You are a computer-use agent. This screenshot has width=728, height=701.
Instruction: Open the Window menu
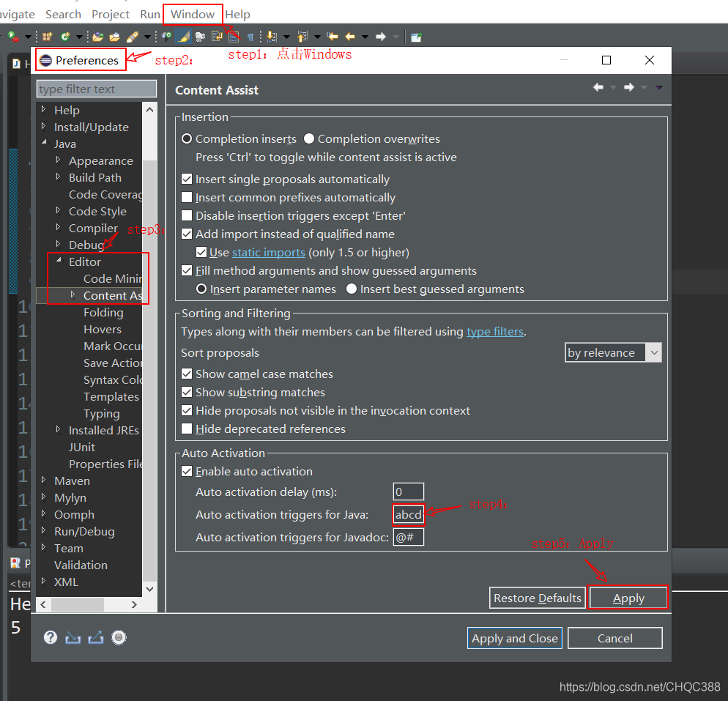tap(192, 15)
